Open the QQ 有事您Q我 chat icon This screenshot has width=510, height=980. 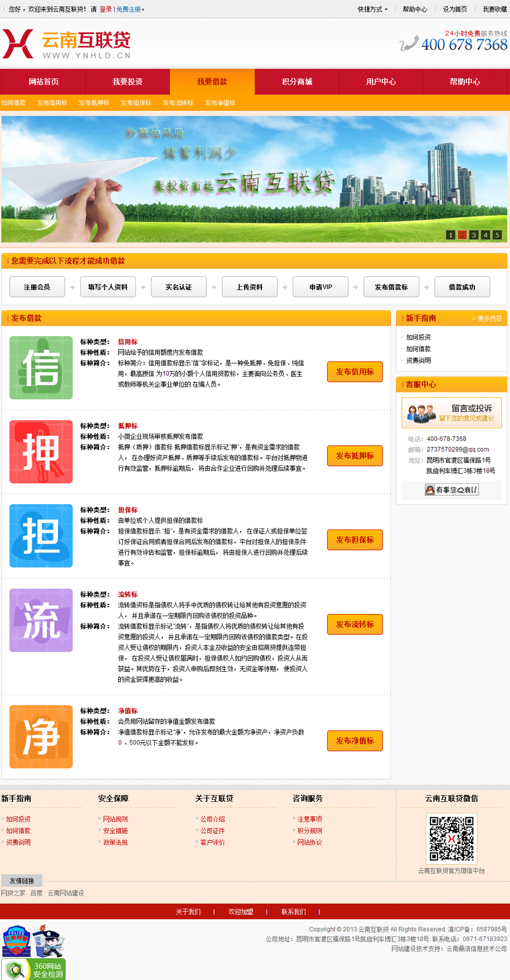[451, 489]
